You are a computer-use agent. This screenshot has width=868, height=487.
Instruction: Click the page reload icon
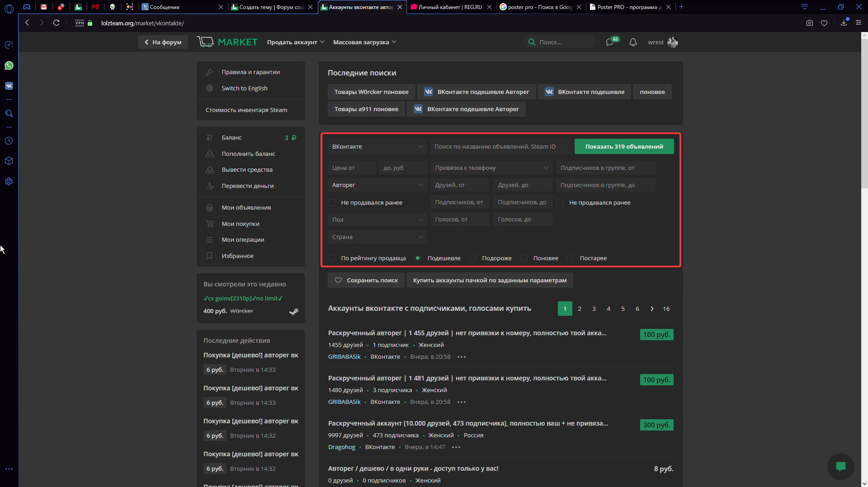coord(56,23)
